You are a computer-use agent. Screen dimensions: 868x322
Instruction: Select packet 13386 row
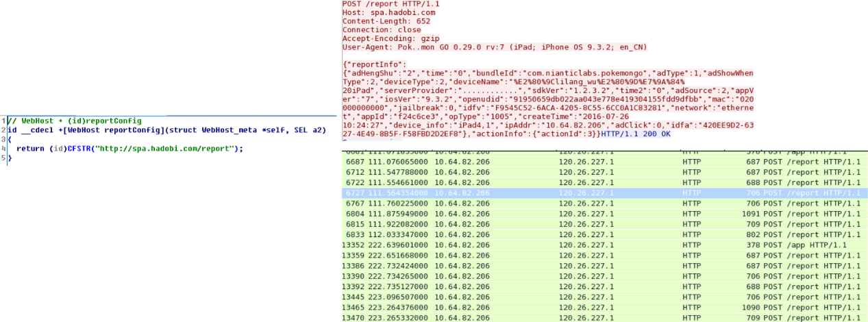(603, 266)
